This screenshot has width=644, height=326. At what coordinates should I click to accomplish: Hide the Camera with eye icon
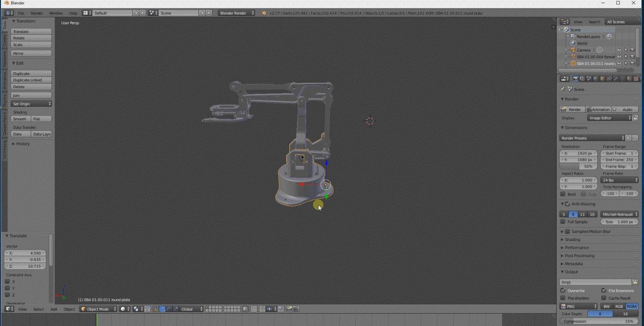[x=619, y=50]
